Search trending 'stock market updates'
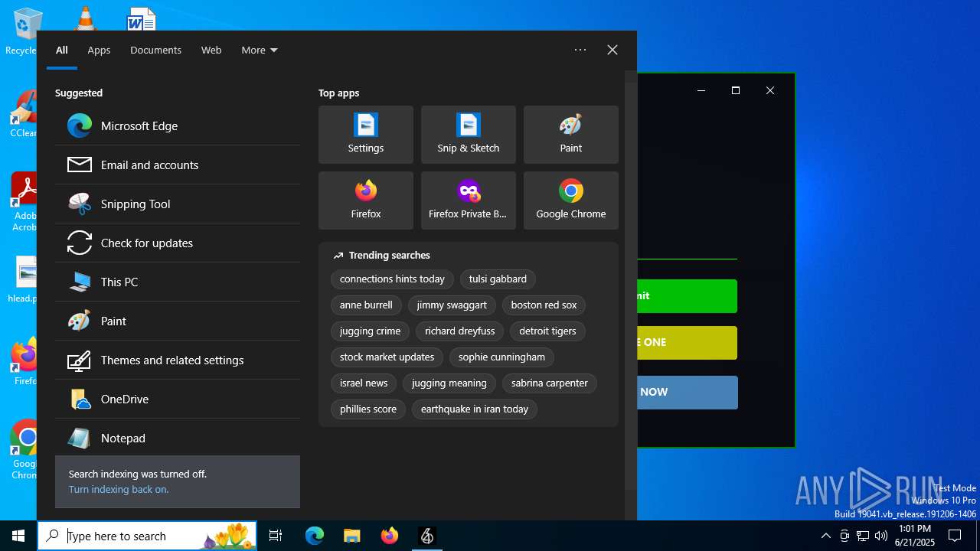 tap(387, 357)
